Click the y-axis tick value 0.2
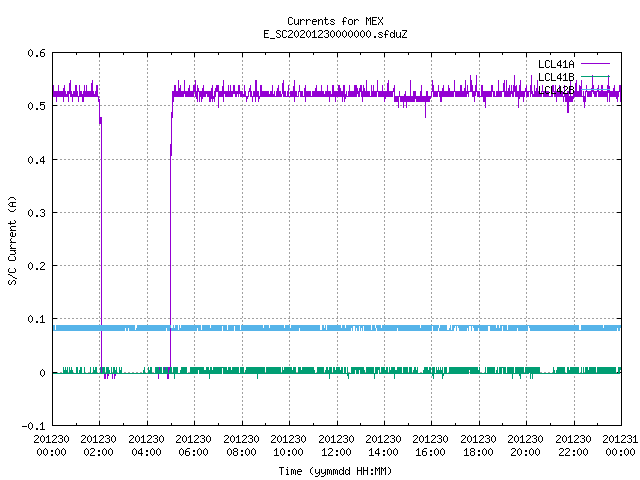This screenshot has height=480, width=640. click(36, 266)
